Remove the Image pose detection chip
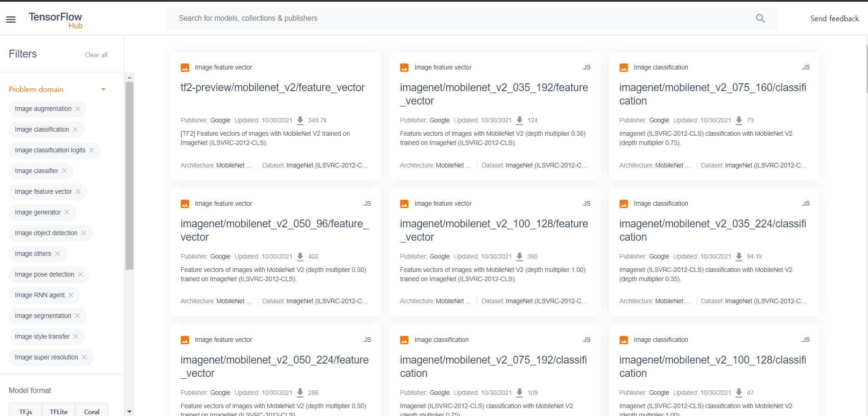 click(80, 274)
